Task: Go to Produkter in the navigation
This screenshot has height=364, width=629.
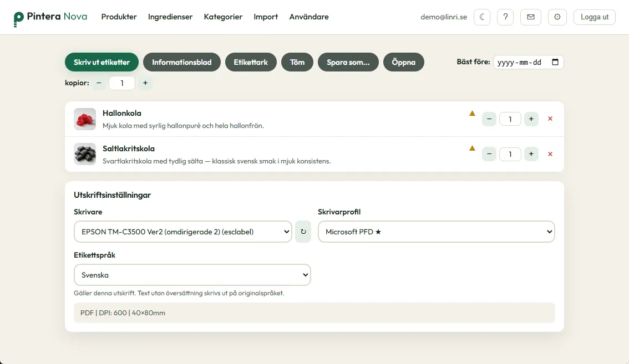Action: coord(119,17)
